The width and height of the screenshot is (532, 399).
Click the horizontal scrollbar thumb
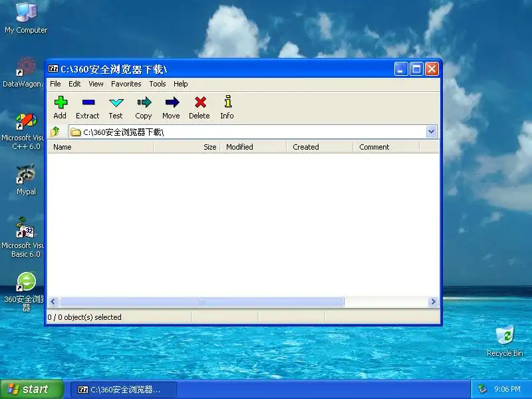[201, 302]
